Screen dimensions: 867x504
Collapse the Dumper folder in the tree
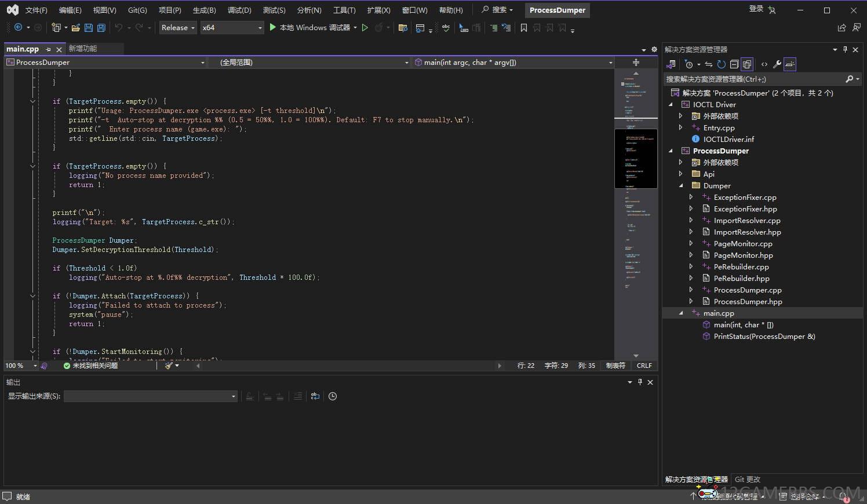[x=681, y=186]
